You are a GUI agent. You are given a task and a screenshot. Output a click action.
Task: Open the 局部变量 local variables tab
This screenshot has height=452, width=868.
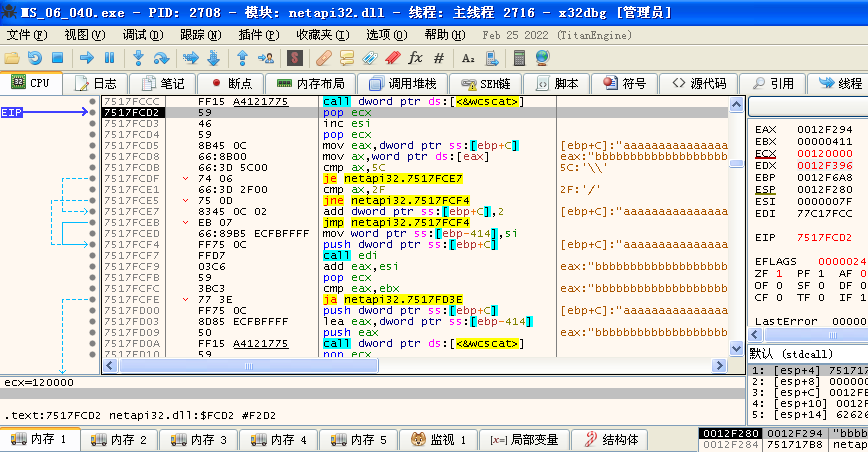click(x=524, y=439)
